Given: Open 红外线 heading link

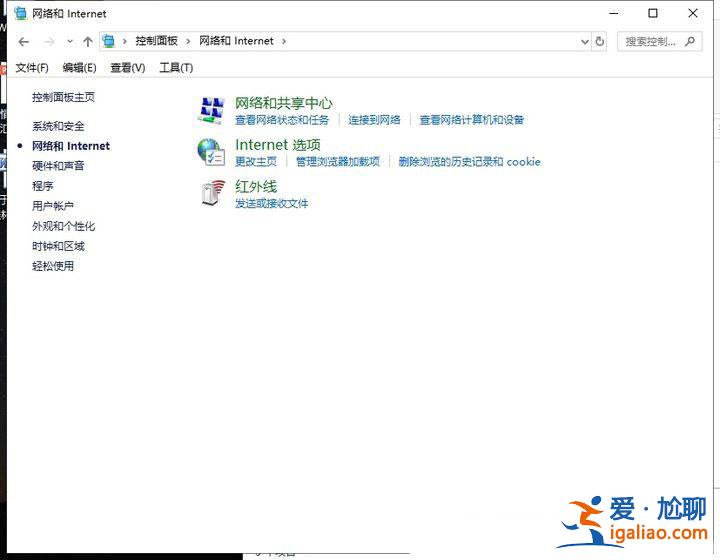Looking at the screenshot, I should 256,186.
